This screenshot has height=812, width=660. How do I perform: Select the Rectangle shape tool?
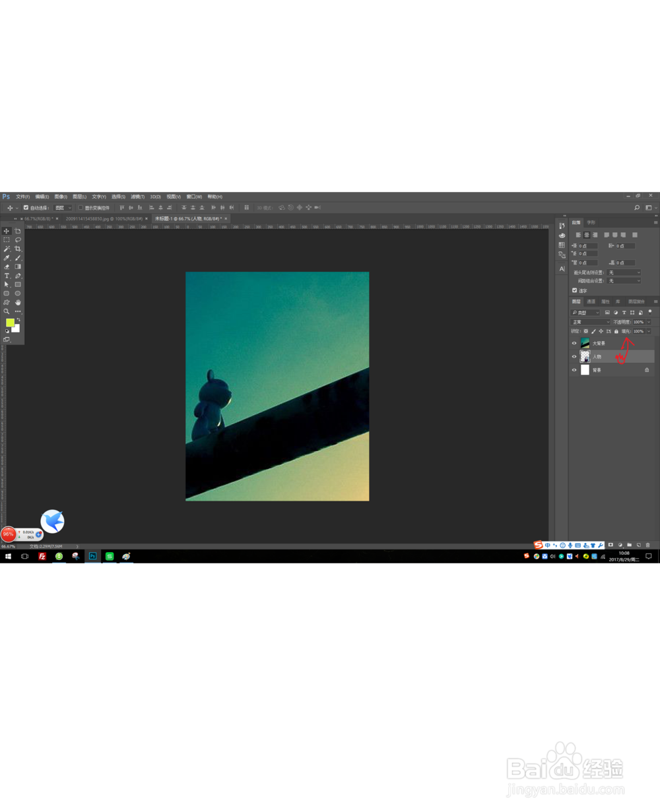18,284
